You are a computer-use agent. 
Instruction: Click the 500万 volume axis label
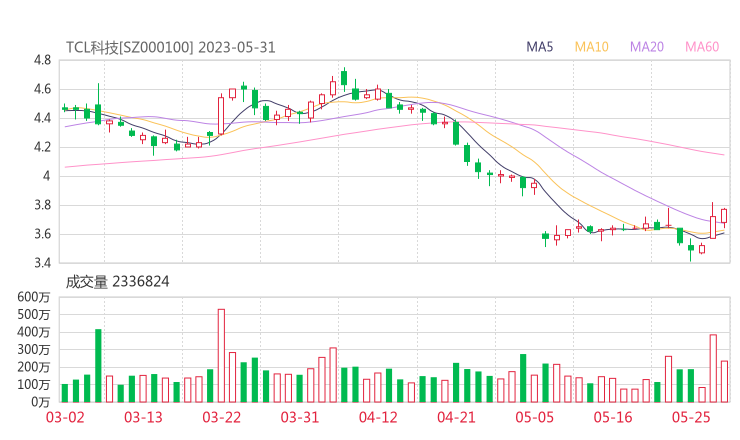pyautogui.click(x=34, y=314)
